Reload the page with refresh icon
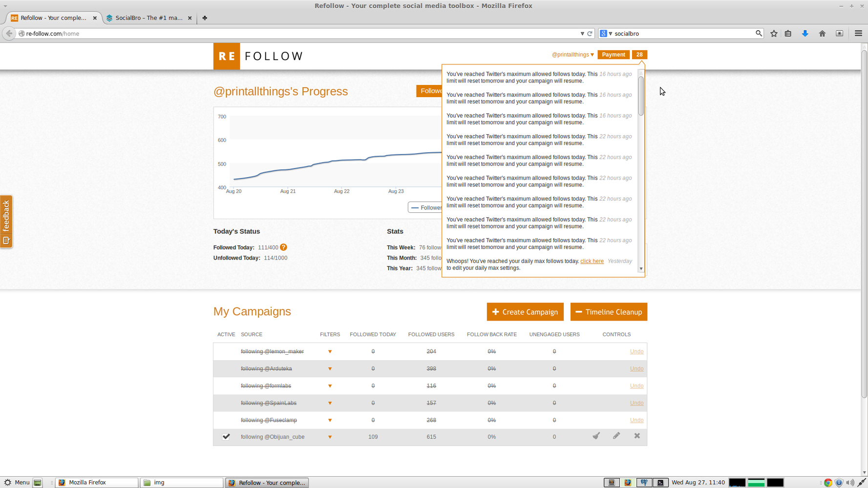The height and width of the screenshot is (488, 868). click(x=590, y=34)
